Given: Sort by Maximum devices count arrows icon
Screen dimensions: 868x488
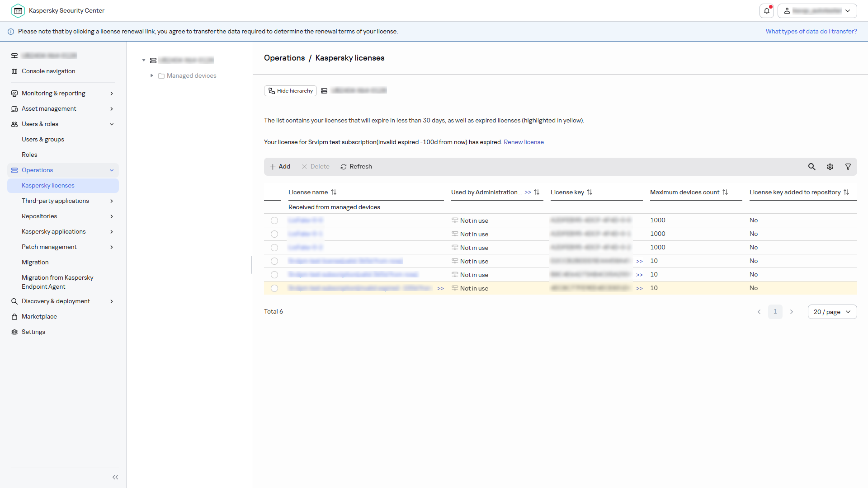Looking at the screenshot, I should [x=725, y=192].
